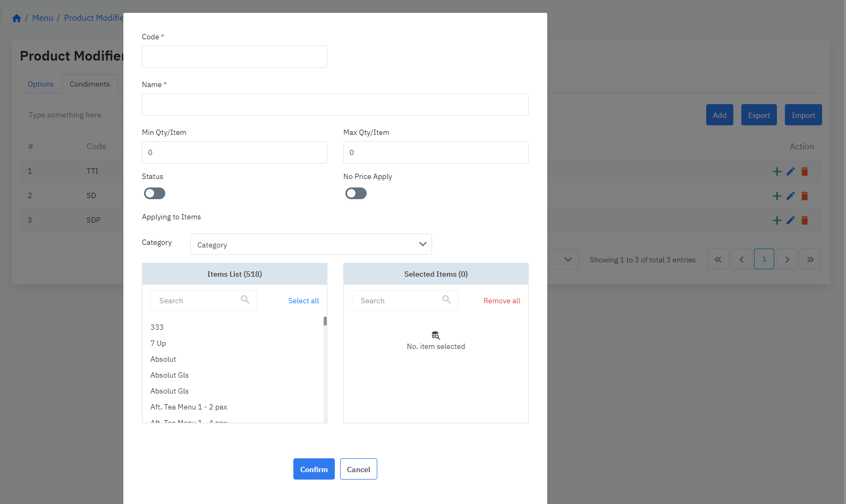846x504 pixels.
Task: Go to the next page arrow
Action: [787, 260]
